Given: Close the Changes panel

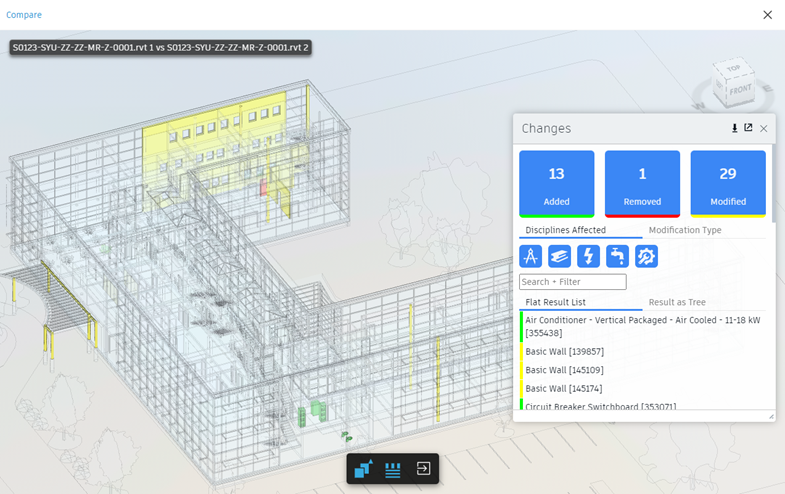Looking at the screenshot, I should pyautogui.click(x=763, y=129).
